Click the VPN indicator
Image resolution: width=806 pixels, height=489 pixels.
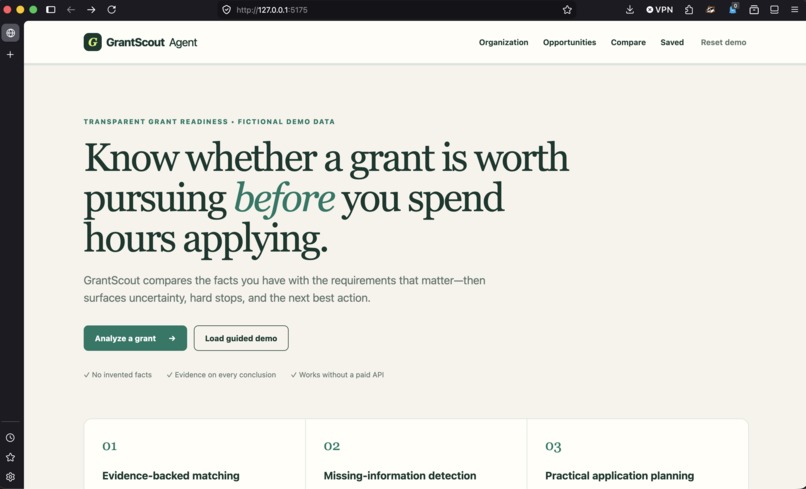[660, 10]
